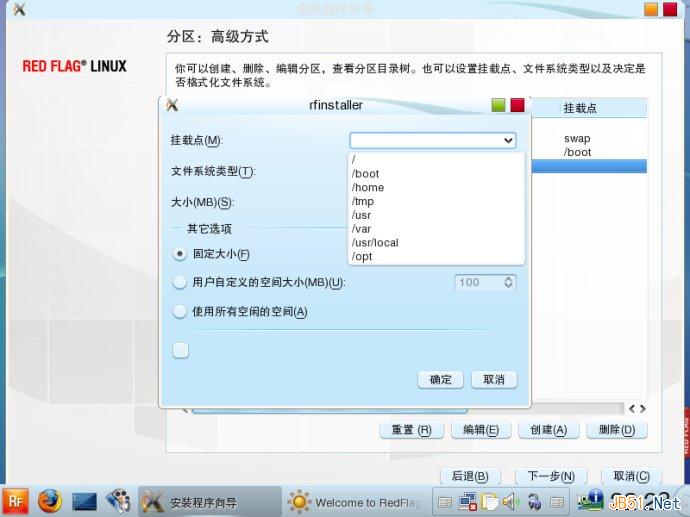Click the orange minimize button of installer window
The height and width of the screenshot is (517, 690).
(x=650, y=9)
